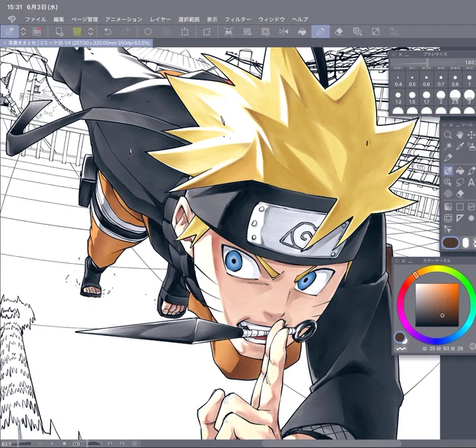Screen dimensions: 476x448
Task: Click the scale/rotate transform icon
Action: (185, 31)
